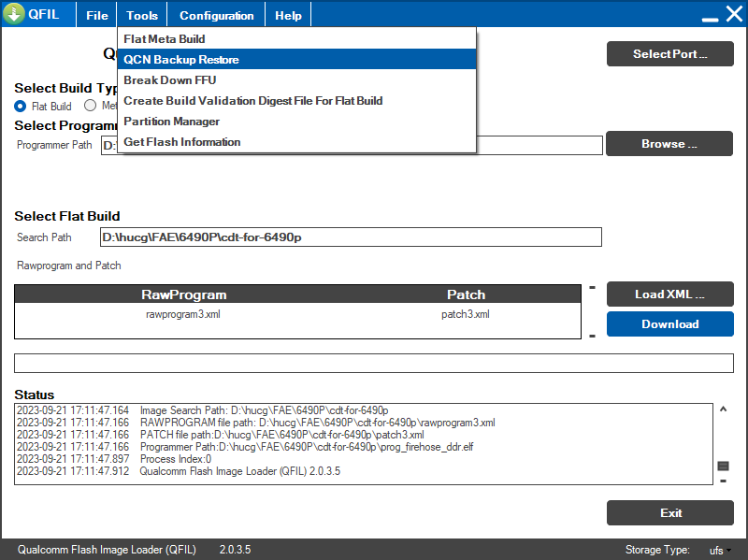This screenshot has height=560, width=748.
Task: Click upper minus button beside RawProgram table
Action: click(x=593, y=288)
